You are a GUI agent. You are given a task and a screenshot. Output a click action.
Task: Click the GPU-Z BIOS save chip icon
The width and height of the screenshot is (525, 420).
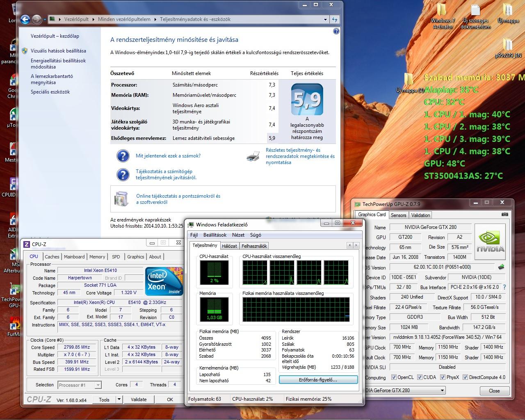pos(501,267)
